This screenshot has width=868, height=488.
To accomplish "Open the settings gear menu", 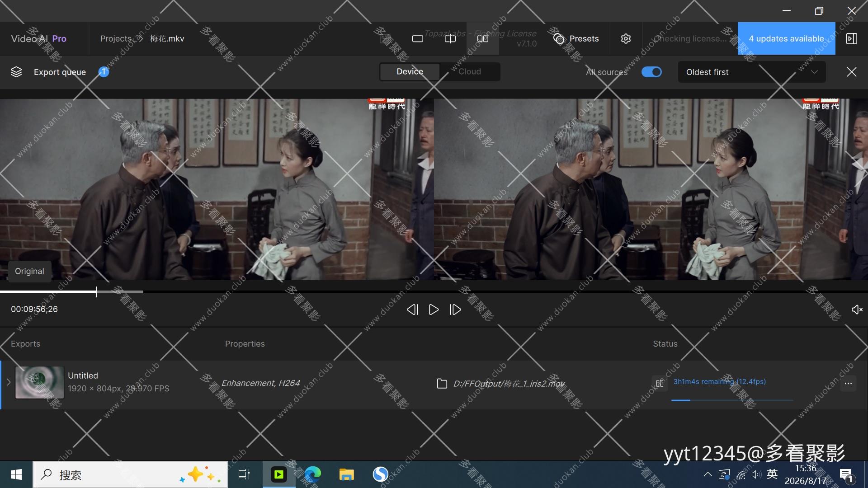I will (626, 39).
